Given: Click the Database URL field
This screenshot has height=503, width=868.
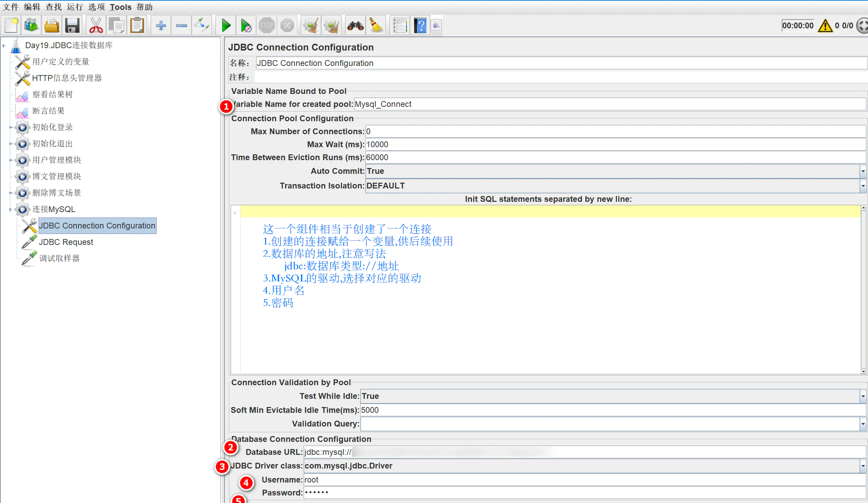Looking at the screenshot, I should [584, 452].
